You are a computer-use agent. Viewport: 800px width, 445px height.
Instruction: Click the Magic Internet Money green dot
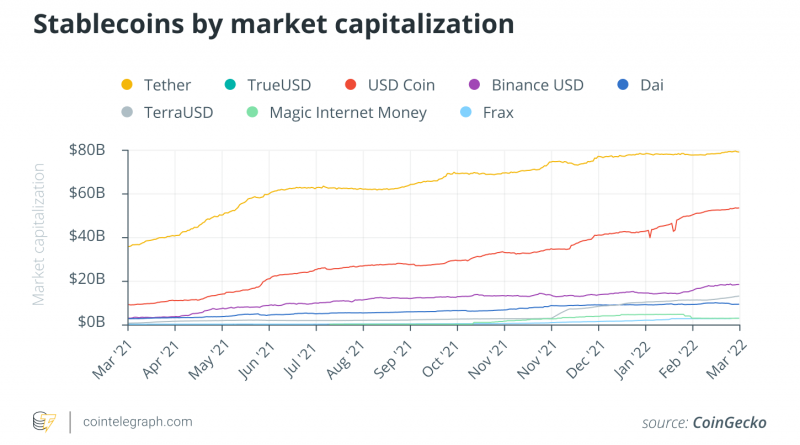(x=251, y=112)
